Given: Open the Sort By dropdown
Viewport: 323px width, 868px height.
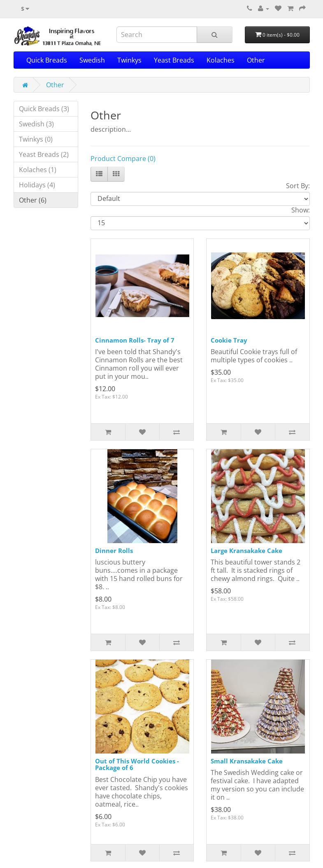Looking at the screenshot, I should (200, 199).
